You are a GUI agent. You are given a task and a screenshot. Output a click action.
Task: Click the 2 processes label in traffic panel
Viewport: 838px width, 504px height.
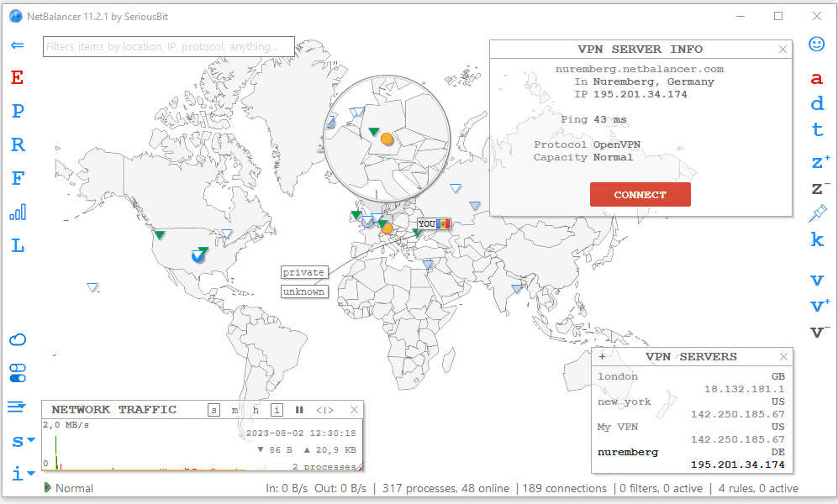[324, 467]
